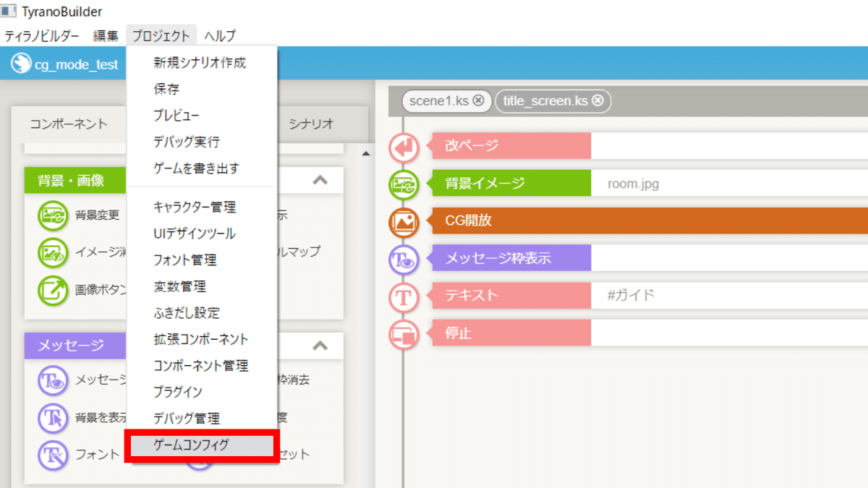This screenshot has width=868, height=488.
Task: Open the 編集 menu
Action: click(106, 35)
